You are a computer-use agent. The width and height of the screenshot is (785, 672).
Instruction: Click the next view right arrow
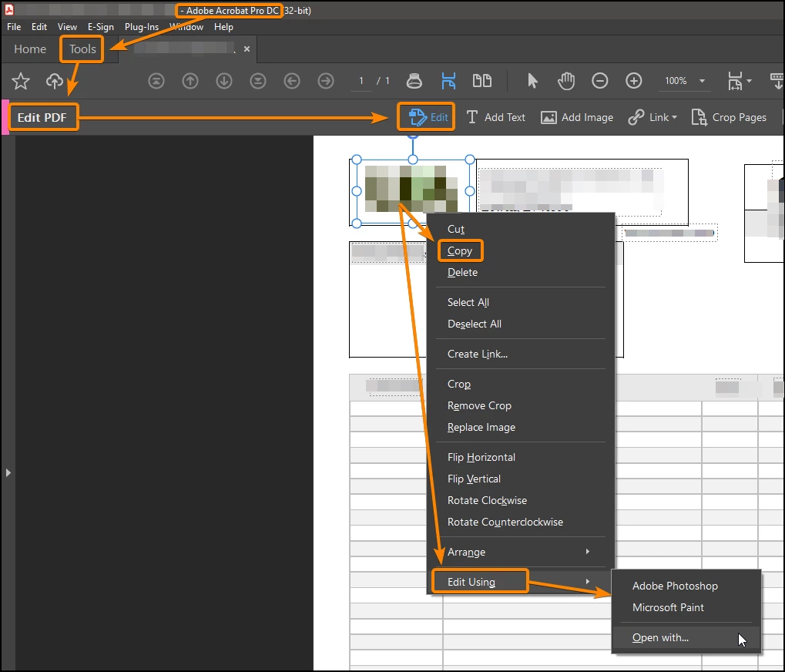[326, 81]
